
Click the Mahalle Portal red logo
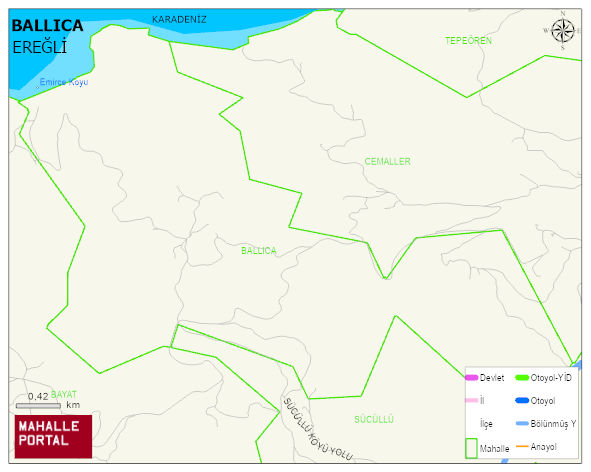click(53, 437)
